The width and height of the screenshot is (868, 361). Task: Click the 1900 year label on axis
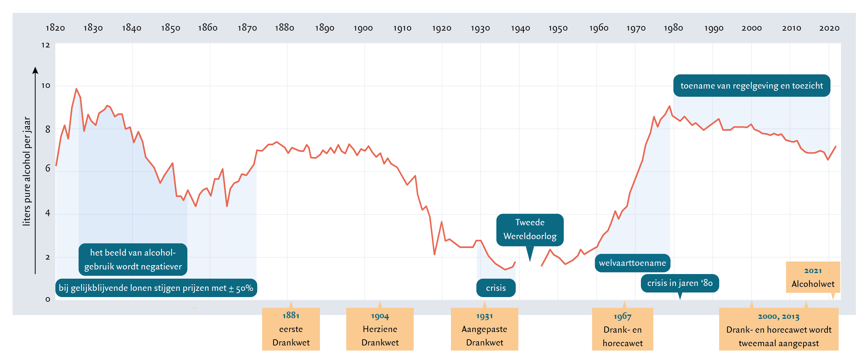pyautogui.click(x=363, y=28)
